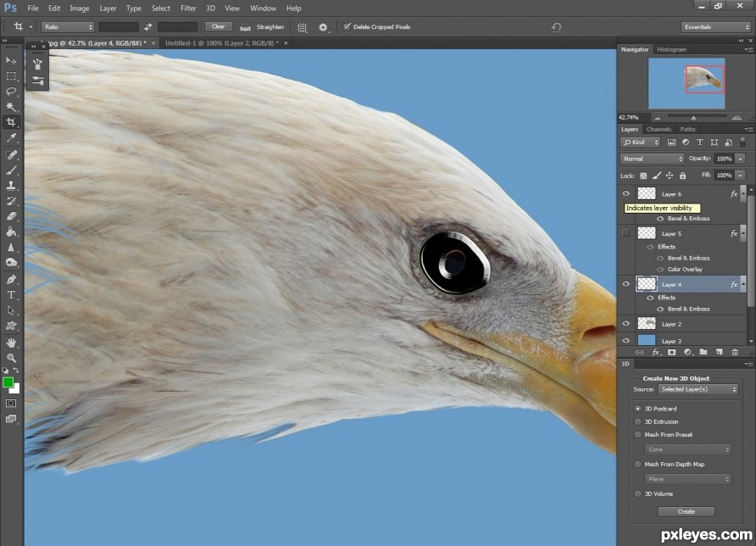Switch to the Histogram tab
This screenshot has width=756, height=546.
(671, 50)
